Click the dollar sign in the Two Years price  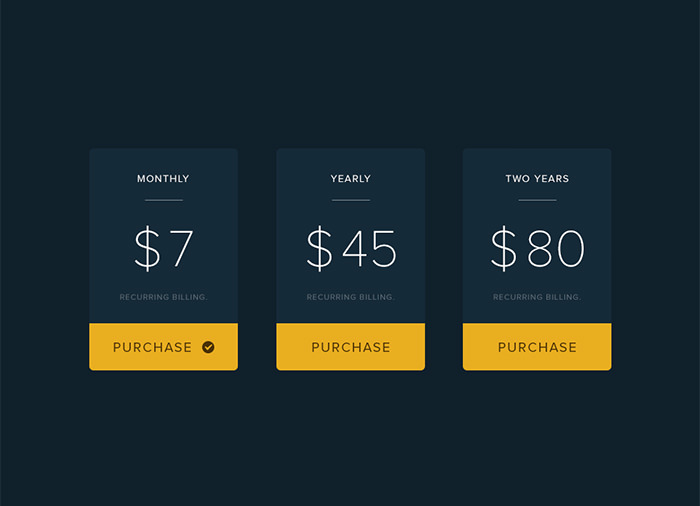[x=504, y=249]
